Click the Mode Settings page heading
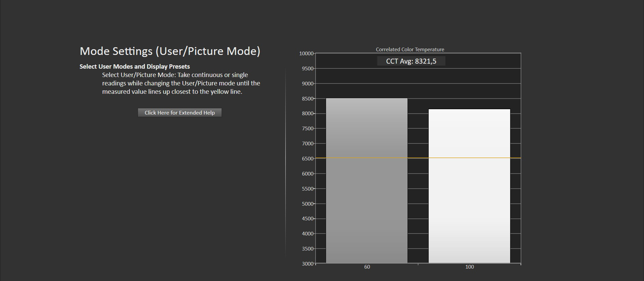 pyautogui.click(x=170, y=51)
